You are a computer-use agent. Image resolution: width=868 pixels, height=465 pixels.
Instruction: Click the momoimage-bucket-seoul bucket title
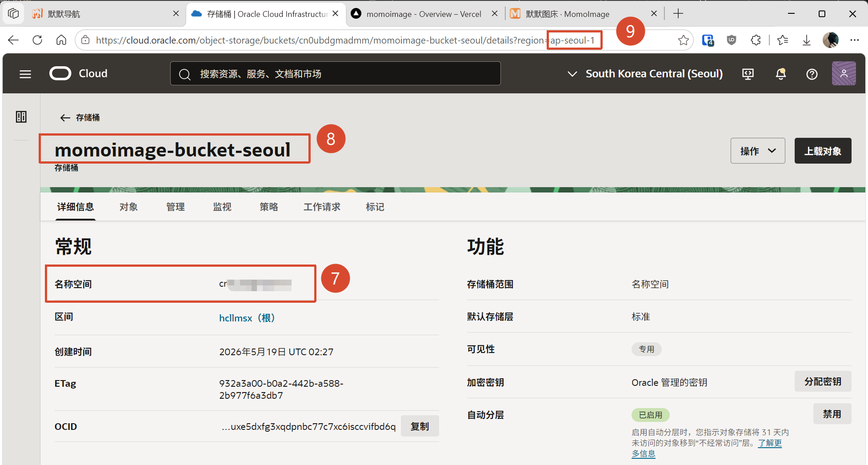pyautogui.click(x=172, y=150)
